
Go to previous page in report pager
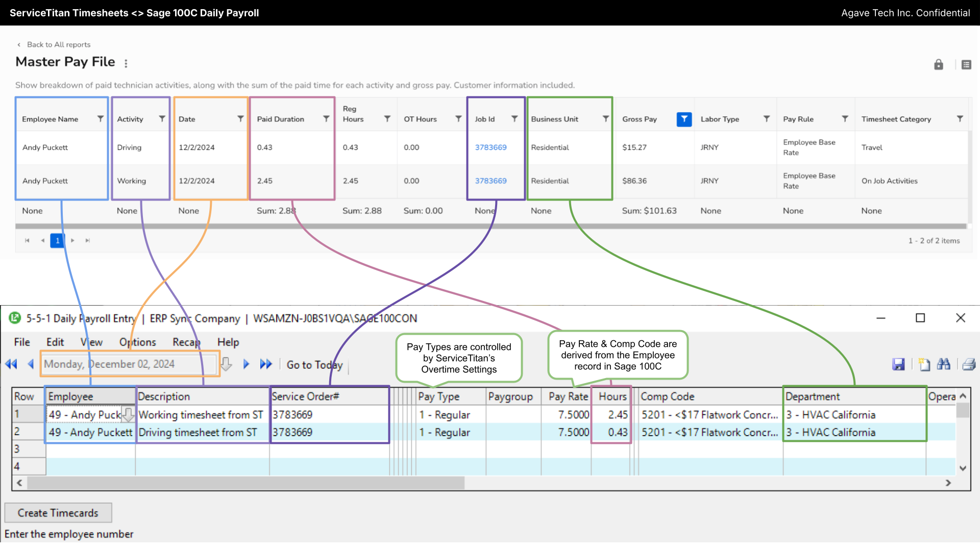43,240
